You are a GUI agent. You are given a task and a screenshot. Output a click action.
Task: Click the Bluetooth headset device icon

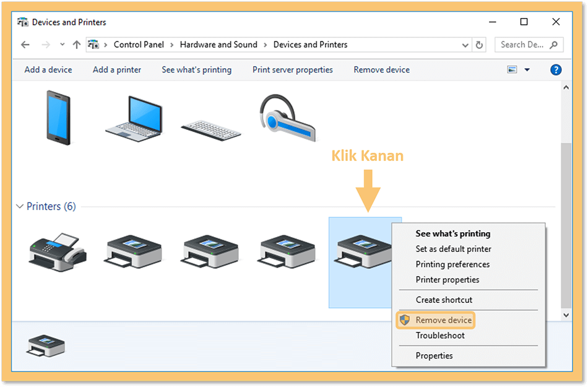click(288, 118)
